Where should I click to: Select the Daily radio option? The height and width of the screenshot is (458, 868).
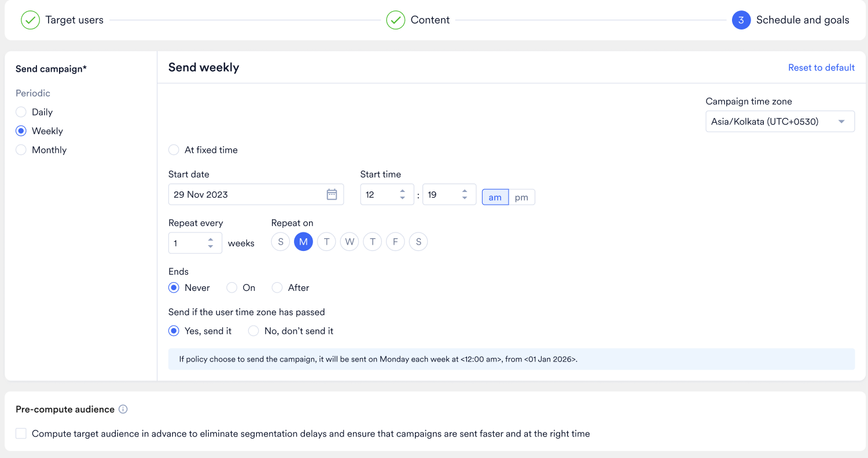coord(21,112)
